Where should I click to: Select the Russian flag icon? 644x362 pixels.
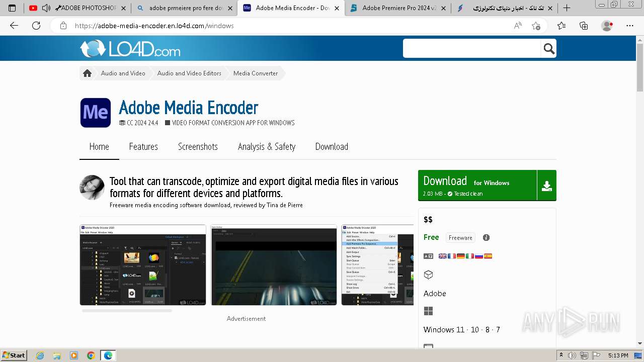(479, 256)
